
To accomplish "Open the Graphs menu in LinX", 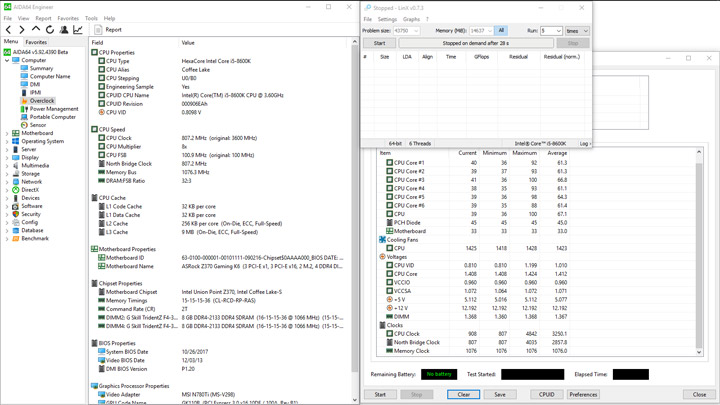I will pyautogui.click(x=411, y=19).
